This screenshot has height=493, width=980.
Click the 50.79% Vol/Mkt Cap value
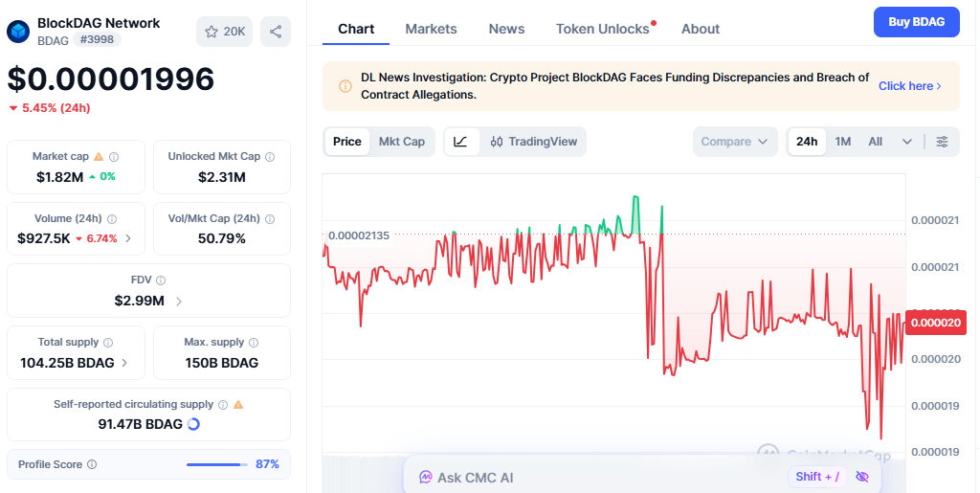click(x=222, y=238)
